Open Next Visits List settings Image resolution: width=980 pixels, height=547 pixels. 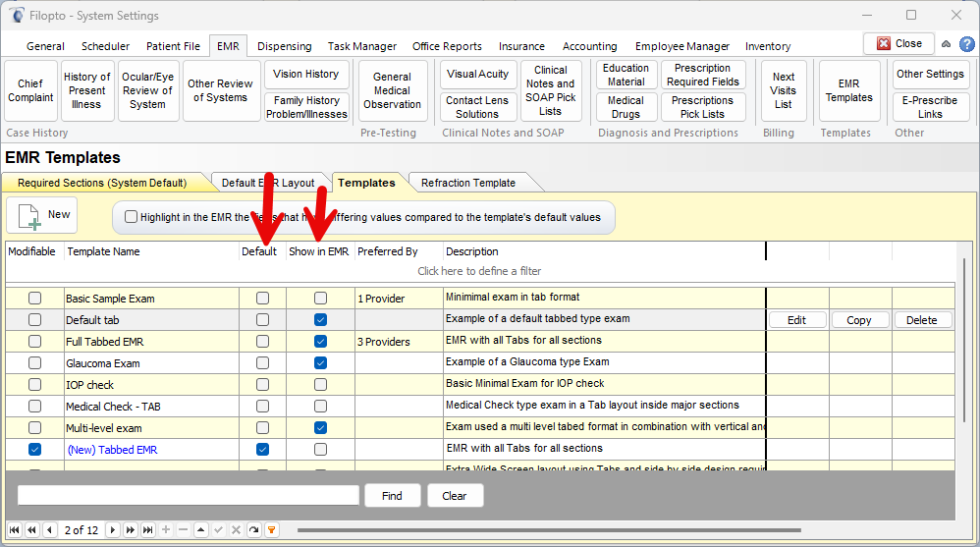point(784,90)
